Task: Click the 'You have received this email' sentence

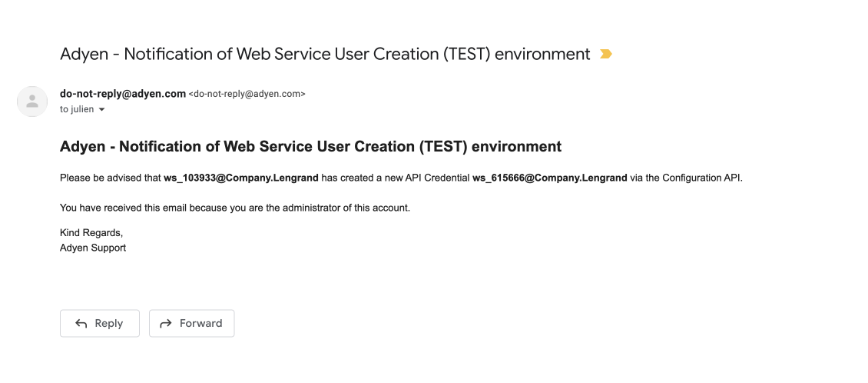Action: [235, 208]
